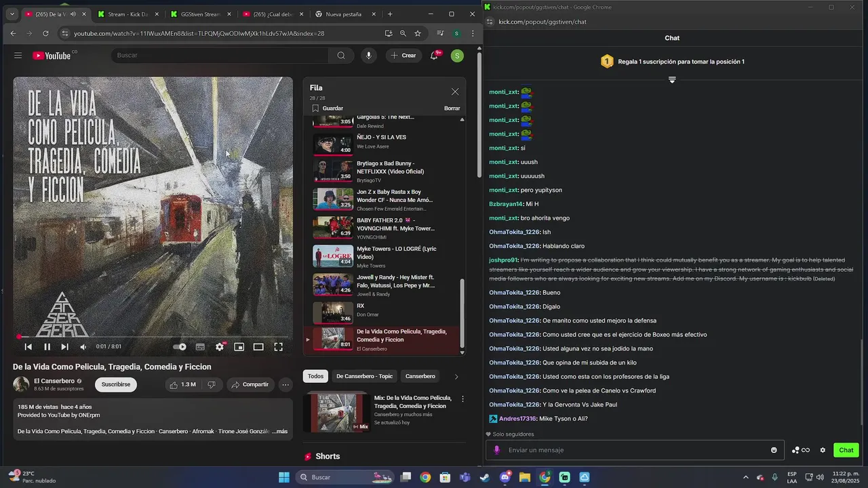Image resolution: width=868 pixels, height=488 pixels.
Task: Pause the playing video
Action: click(x=47, y=347)
